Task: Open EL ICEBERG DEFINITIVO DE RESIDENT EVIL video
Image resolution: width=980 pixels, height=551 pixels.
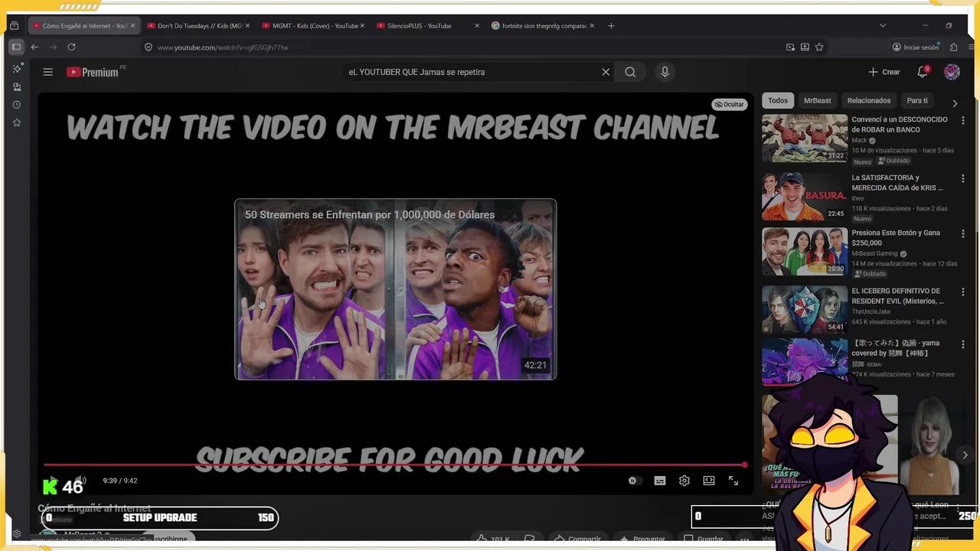Action: click(897, 296)
